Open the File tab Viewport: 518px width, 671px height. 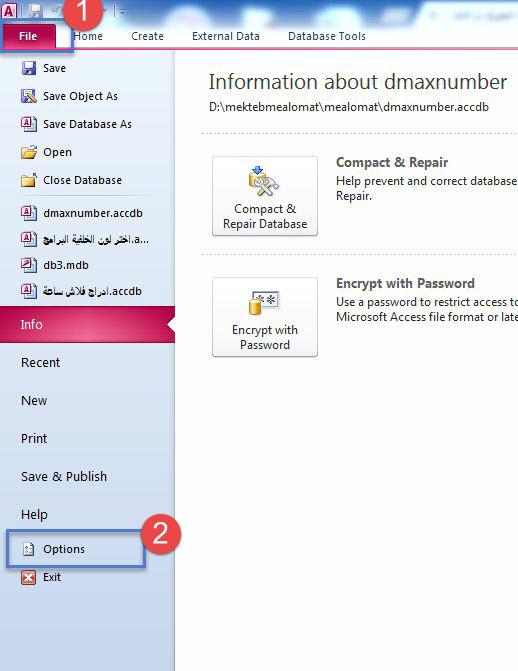[28, 36]
